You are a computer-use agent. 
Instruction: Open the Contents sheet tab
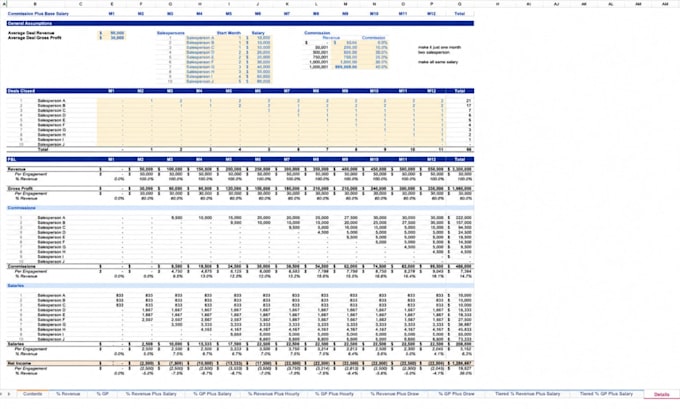tap(33, 394)
